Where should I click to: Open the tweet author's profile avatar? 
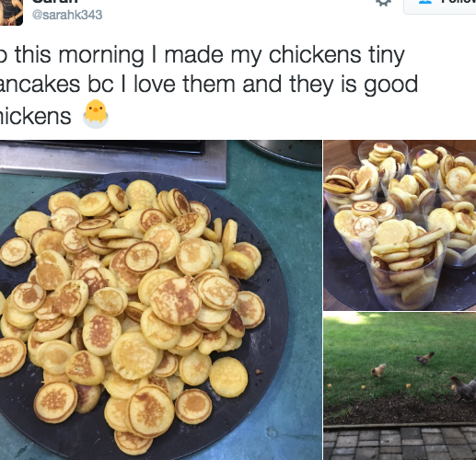(x=11, y=12)
